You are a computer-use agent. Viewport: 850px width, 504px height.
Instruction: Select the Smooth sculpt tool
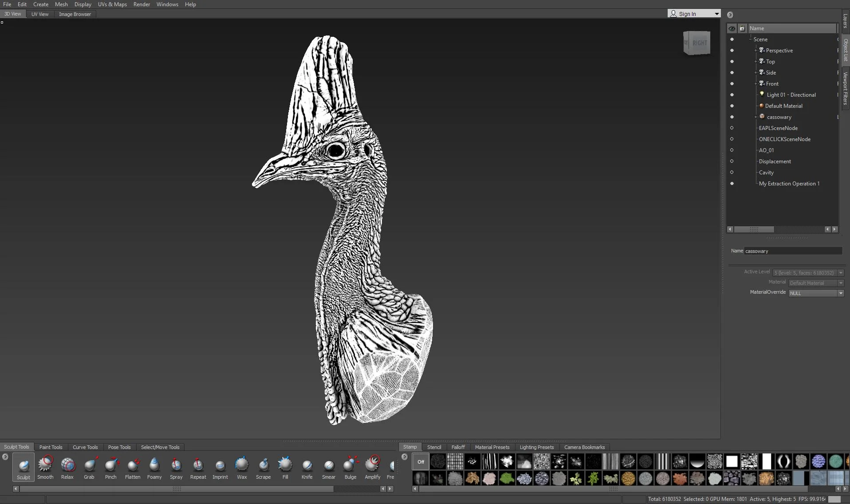point(45,467)
